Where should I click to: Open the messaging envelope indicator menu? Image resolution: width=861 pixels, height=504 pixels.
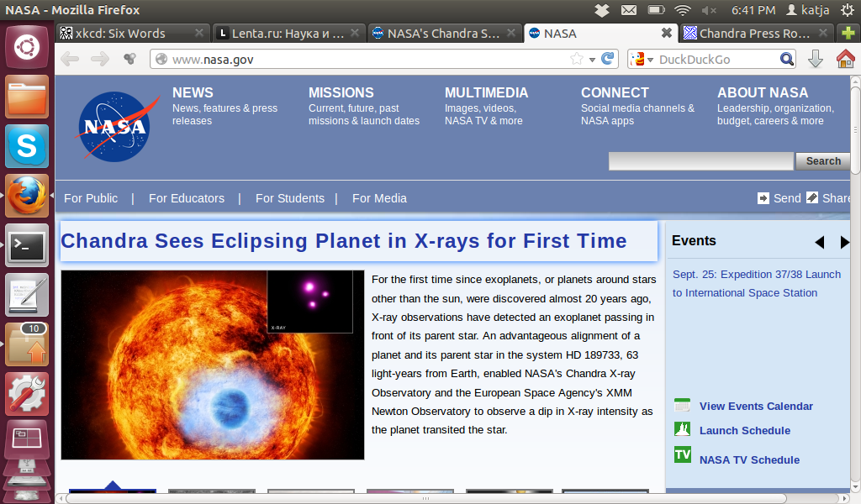point(630,10)
